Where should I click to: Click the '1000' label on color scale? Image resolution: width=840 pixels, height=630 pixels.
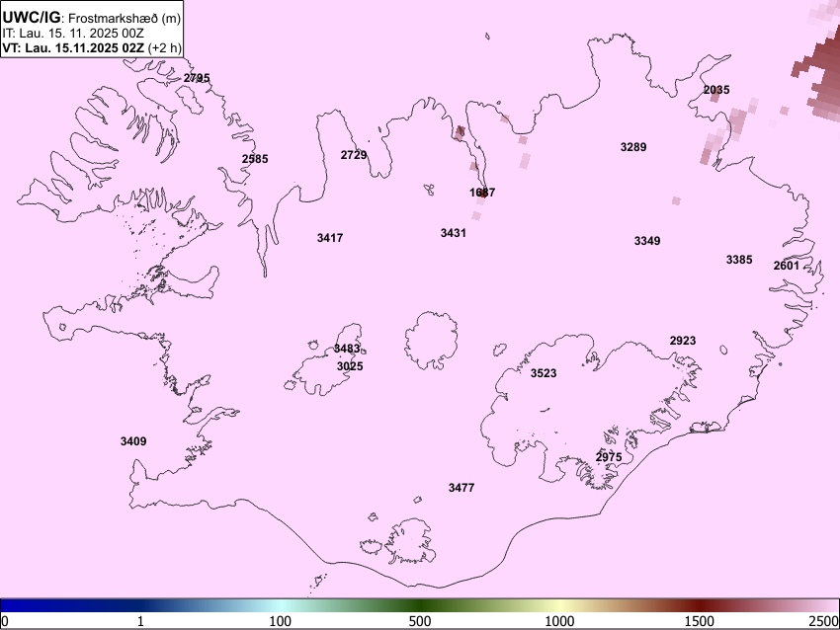tap(559, 621)
